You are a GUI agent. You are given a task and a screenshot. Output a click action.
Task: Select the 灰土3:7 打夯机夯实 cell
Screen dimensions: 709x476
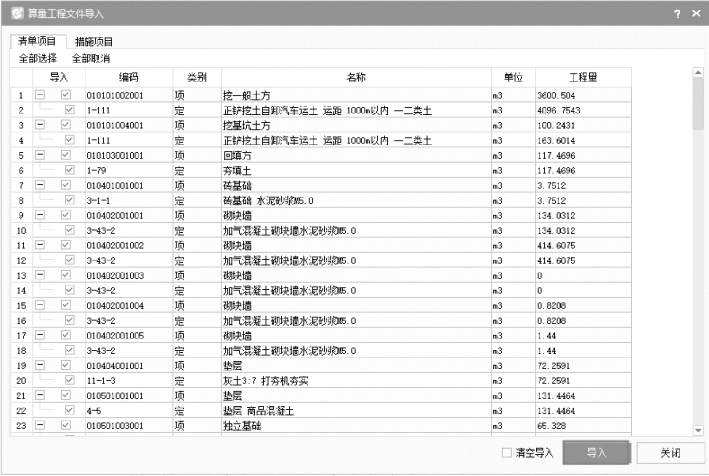pyautogui.click(x=356, y=381)
